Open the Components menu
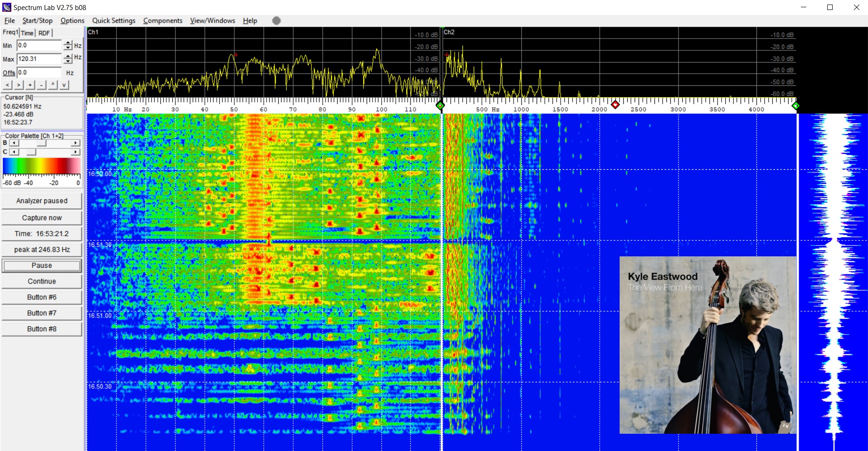 click(x=163, y=20)
